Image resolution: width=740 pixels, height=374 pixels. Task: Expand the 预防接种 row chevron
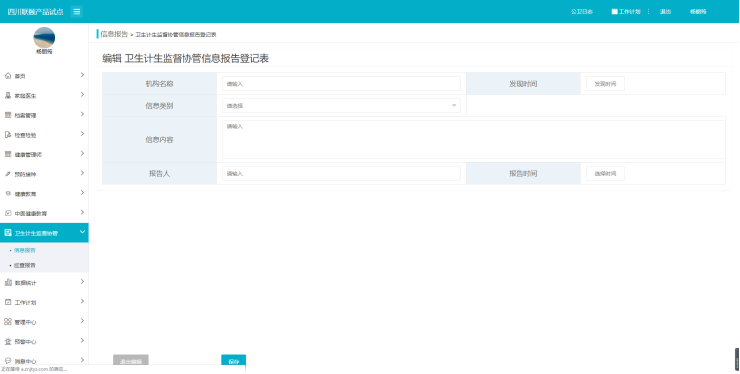[82, 173]
